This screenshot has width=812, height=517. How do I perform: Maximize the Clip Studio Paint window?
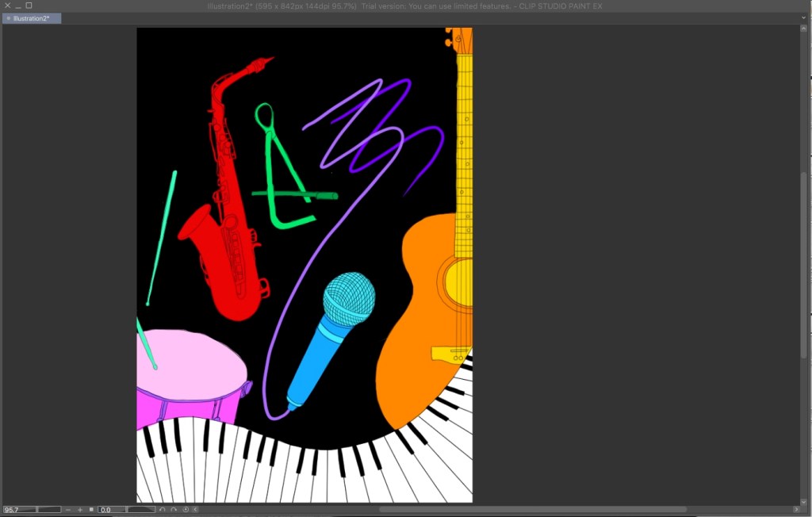pyautogui.click(x=29, y=6)
